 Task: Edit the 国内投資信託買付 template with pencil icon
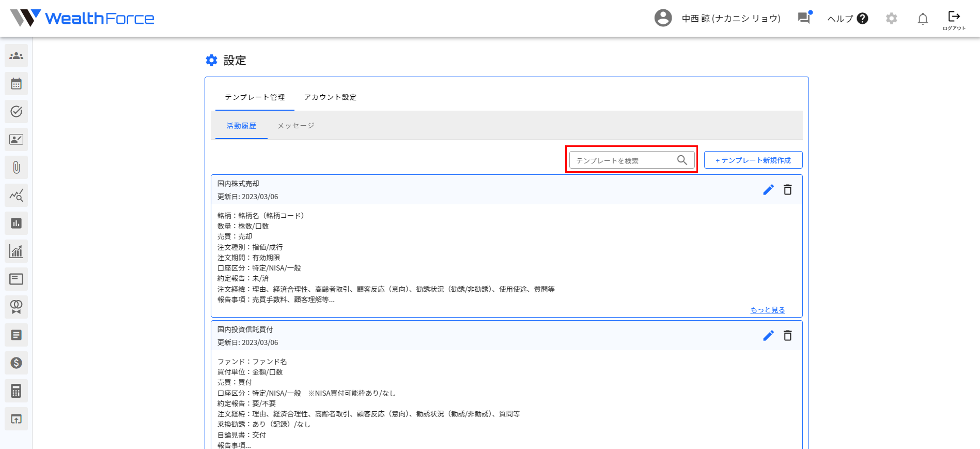click(768, 335)
